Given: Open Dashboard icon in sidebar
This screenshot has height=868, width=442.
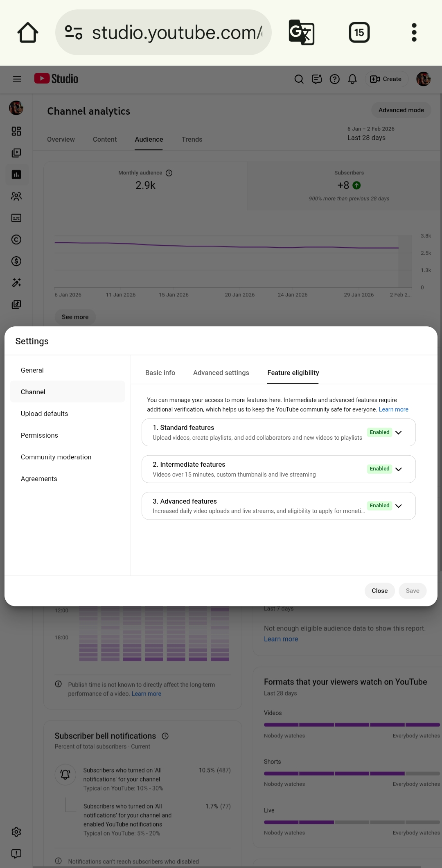Looking at the screenshot, I should click(x=16, y=131).
